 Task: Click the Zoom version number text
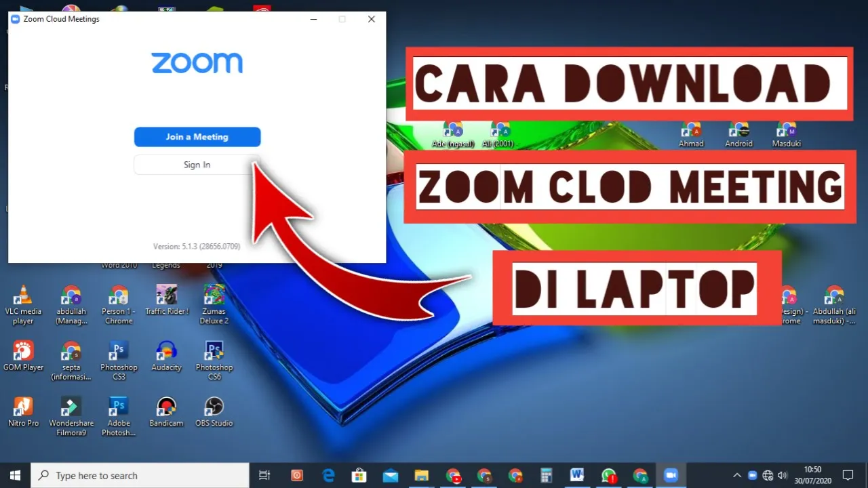coord(197,247)
